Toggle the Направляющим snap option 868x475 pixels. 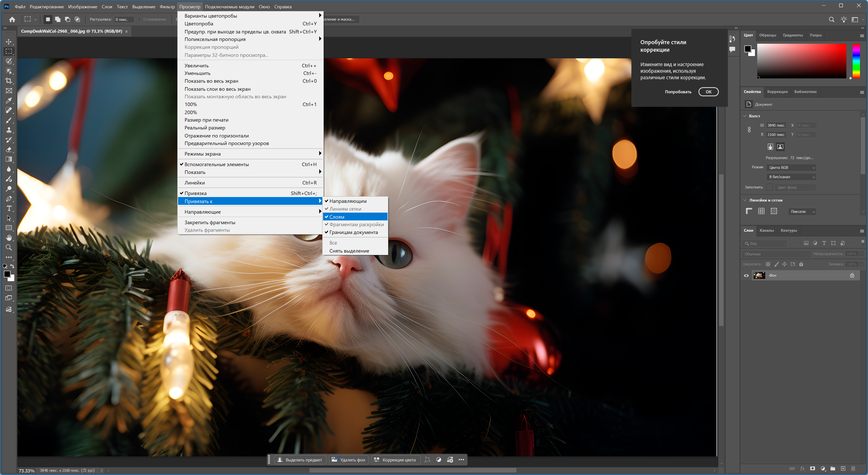348,201
